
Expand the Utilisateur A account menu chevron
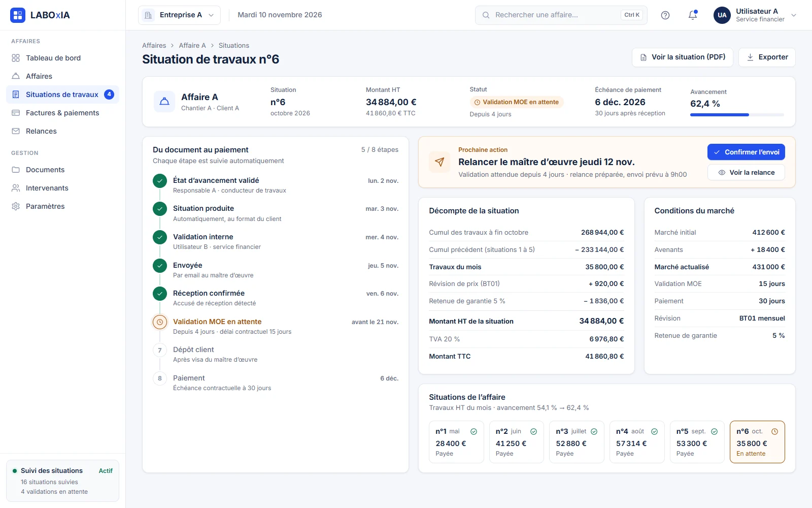coord(794,15)
